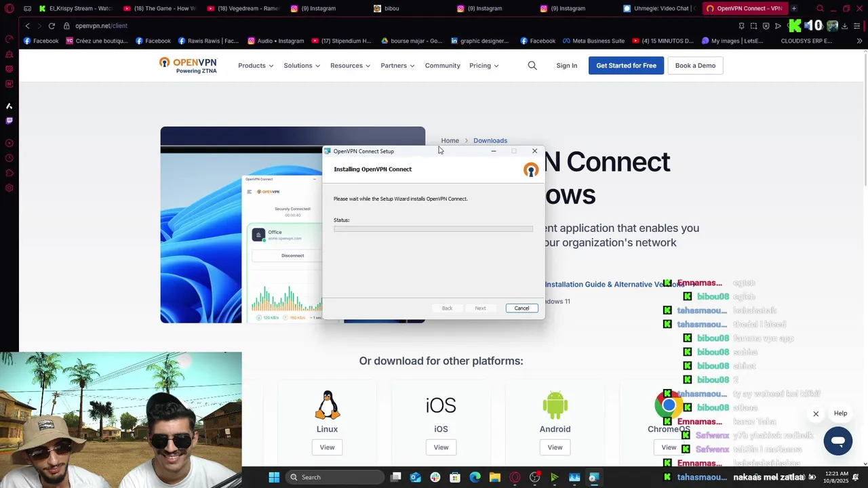Open Slack from the taskbar
868x488 pixels.
435,477
